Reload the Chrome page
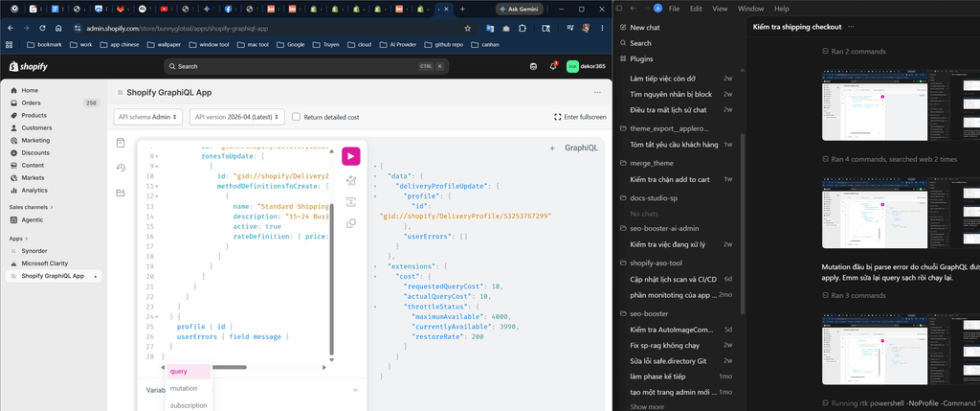980x411 pixels. [42, 28]
